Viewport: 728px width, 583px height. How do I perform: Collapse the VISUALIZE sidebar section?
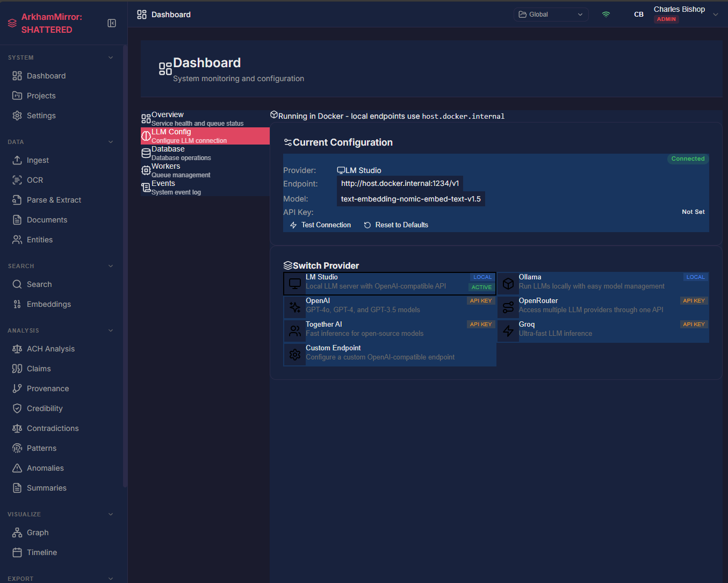click(111, 514)
